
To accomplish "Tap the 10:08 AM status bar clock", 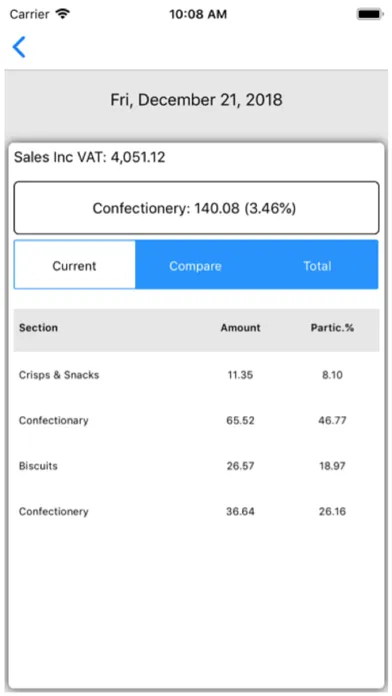I will pos(198,14).
